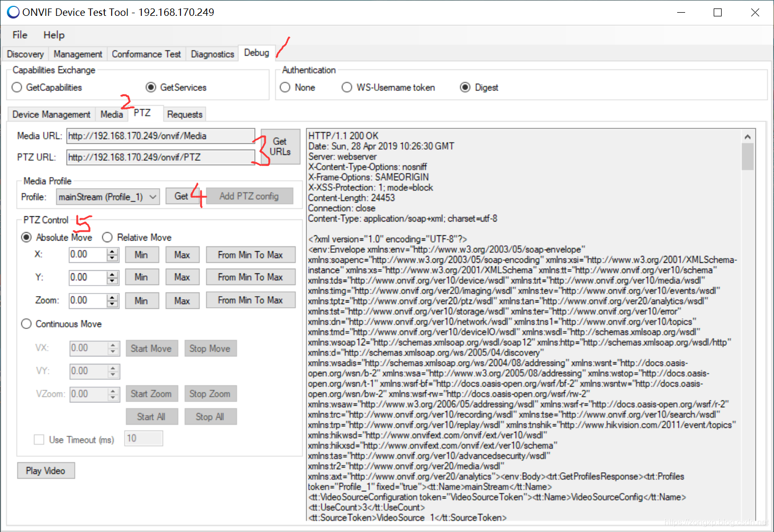Click the response scrollbar up arrow

point(748,136)
